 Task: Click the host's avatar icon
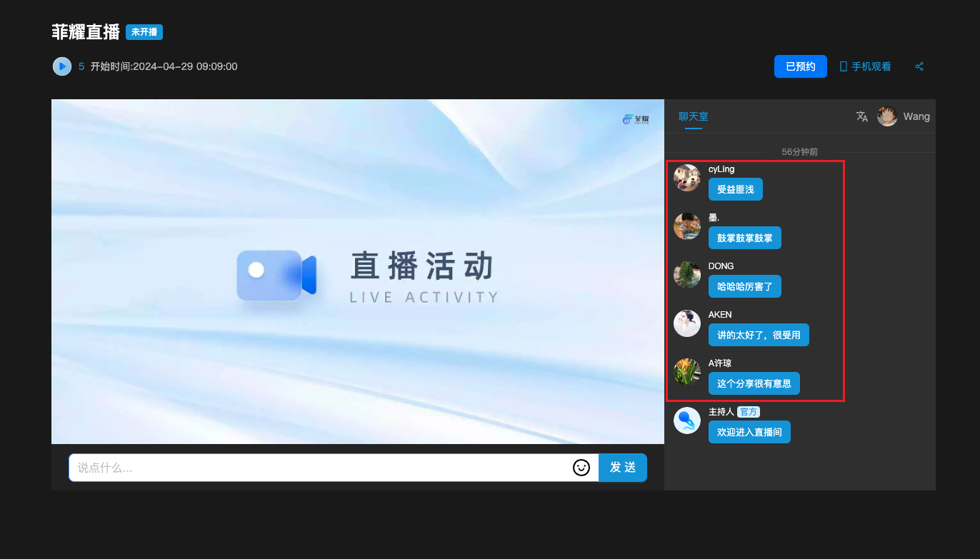coord(687,420)
